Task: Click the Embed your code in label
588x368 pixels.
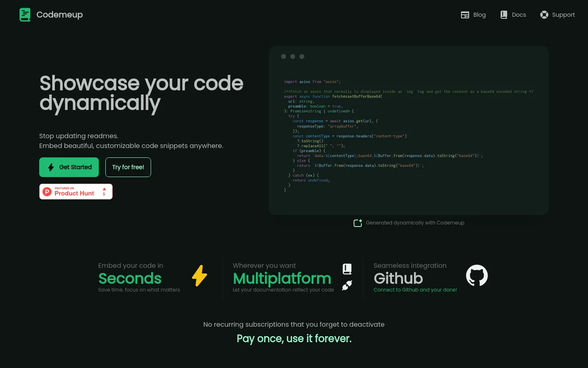Action: [x=131, y=266]
